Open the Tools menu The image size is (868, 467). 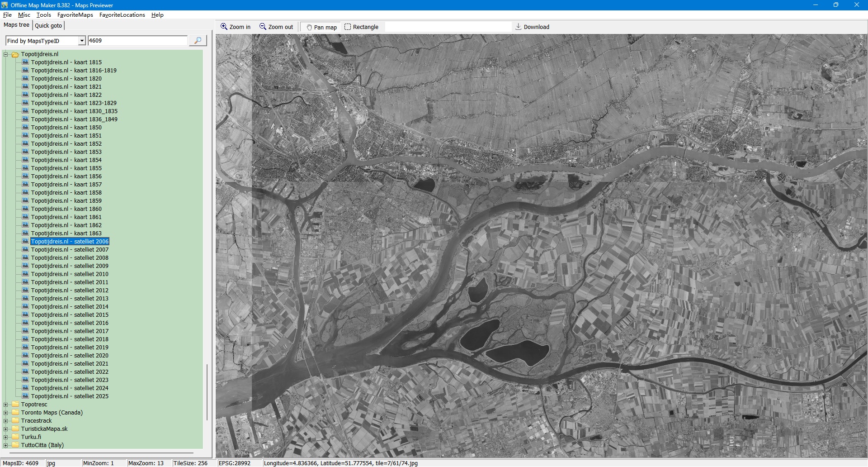pos(43,15)
